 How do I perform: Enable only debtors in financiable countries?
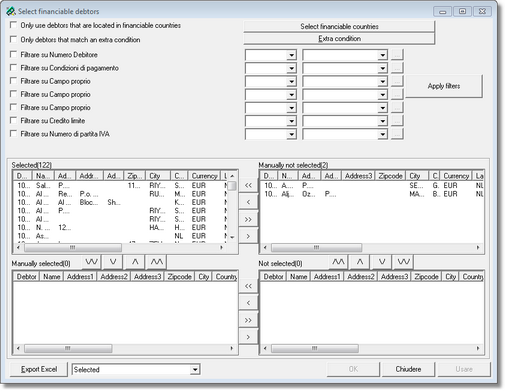(13, 25)
